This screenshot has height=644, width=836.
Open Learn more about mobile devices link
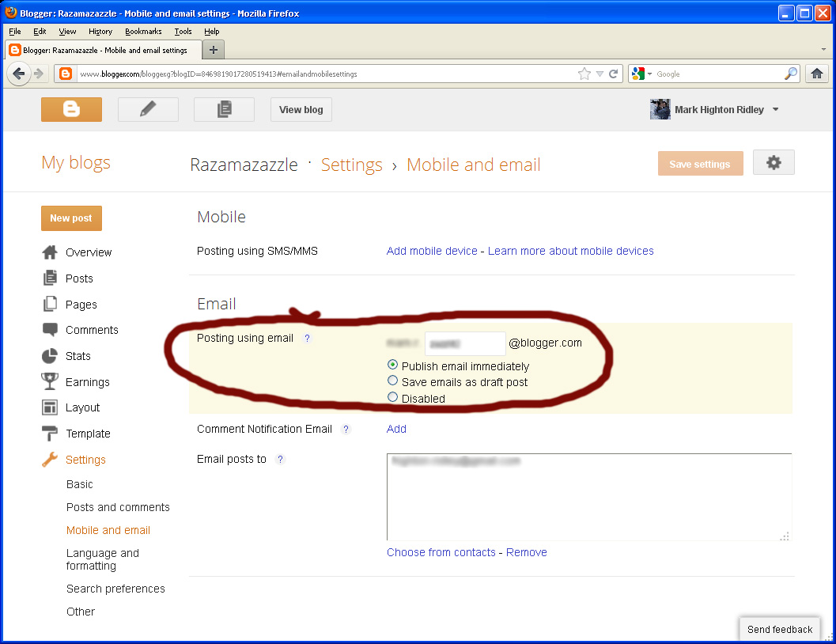tap(570, 251)
